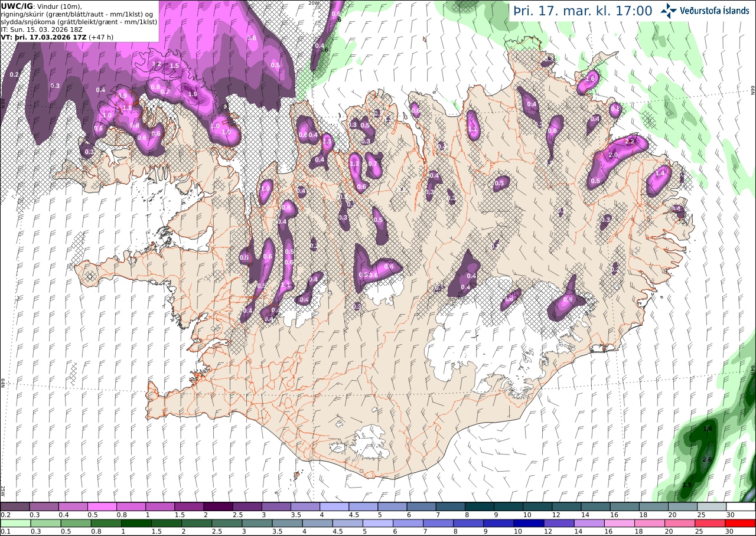Pick upper legend swatch labeled 0.2
This screenshot has width=756, height=536.
15,506
